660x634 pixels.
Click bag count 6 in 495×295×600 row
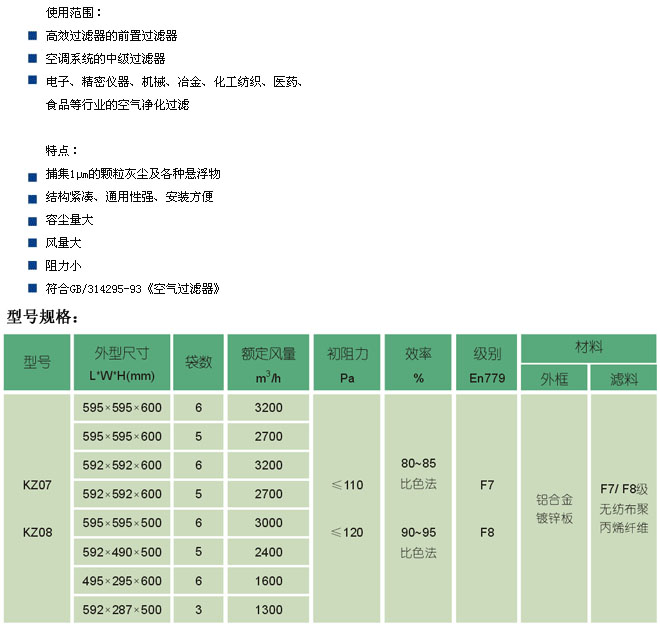[x=198, y=581]
